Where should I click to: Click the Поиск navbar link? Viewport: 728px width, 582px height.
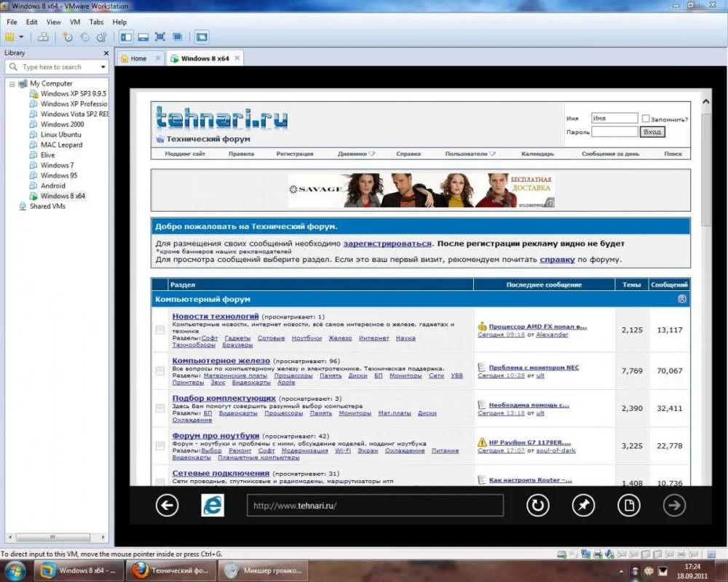(x=673, y=154)
